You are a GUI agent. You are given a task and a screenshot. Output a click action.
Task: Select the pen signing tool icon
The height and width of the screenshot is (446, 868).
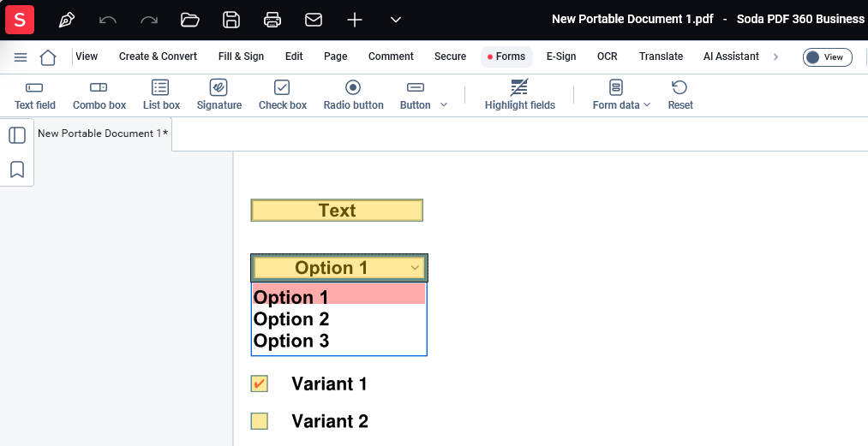click(67, 20)
